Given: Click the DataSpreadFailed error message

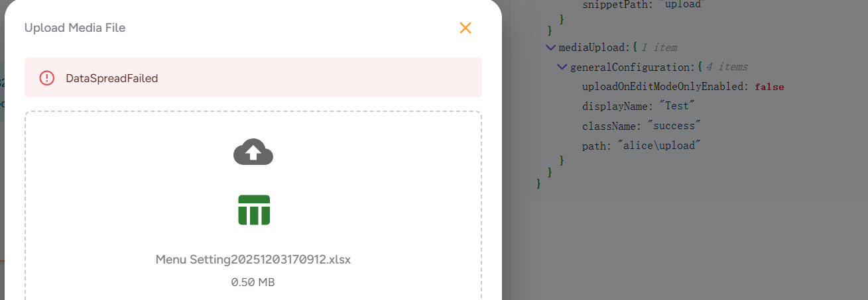Looking at the screenshot, I should (111, 78).
